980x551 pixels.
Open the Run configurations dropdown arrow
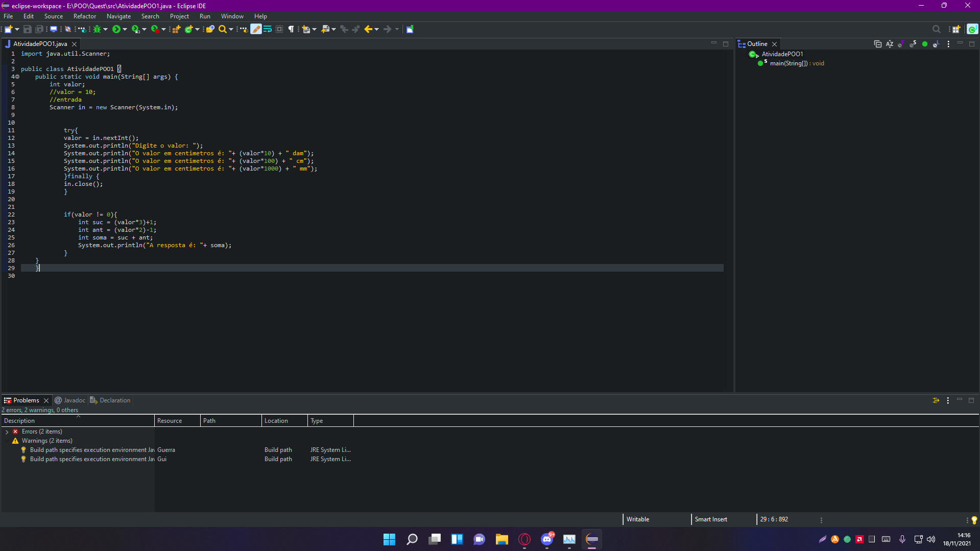125,29
